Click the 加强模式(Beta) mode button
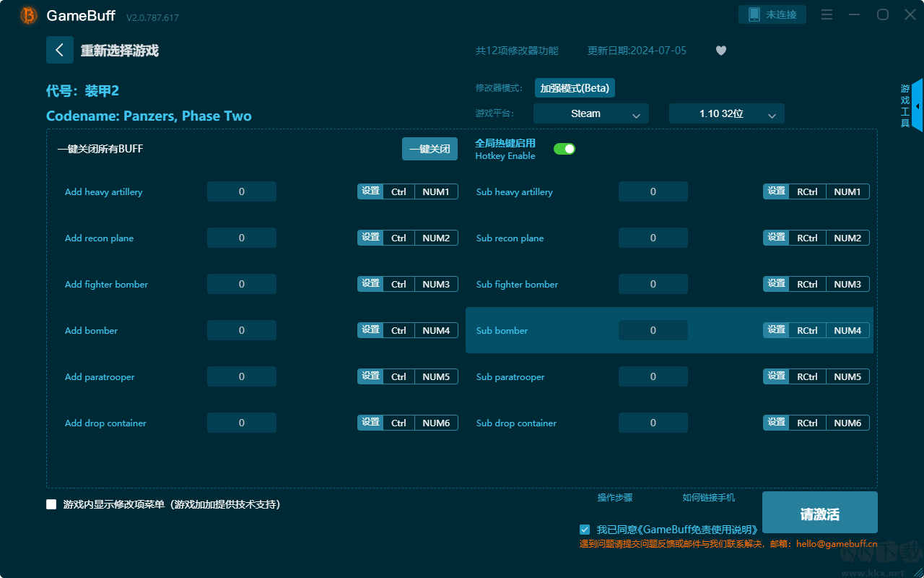 575,88
